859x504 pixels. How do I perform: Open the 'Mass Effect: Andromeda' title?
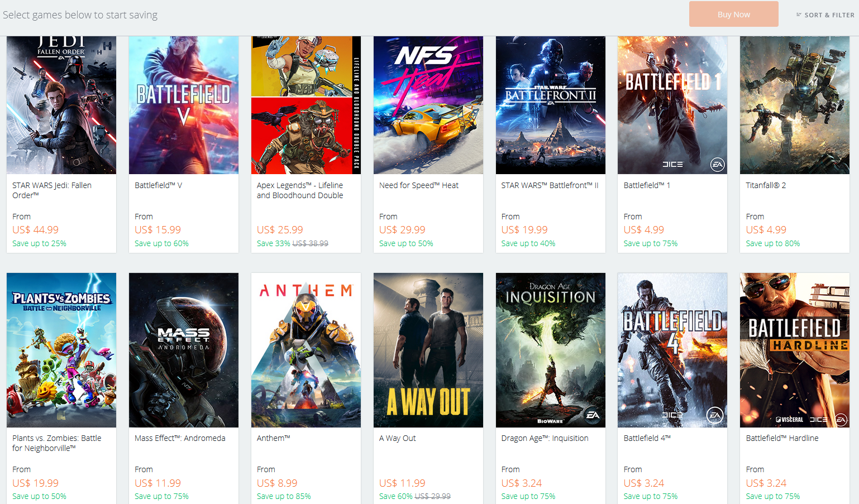pos(180,438)
